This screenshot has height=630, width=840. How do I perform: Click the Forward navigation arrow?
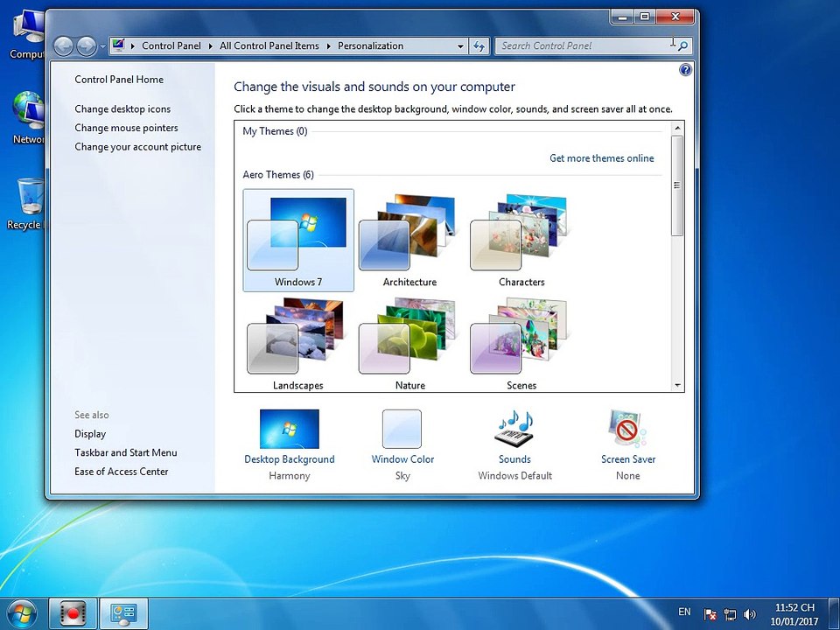[x=87, y=46]
